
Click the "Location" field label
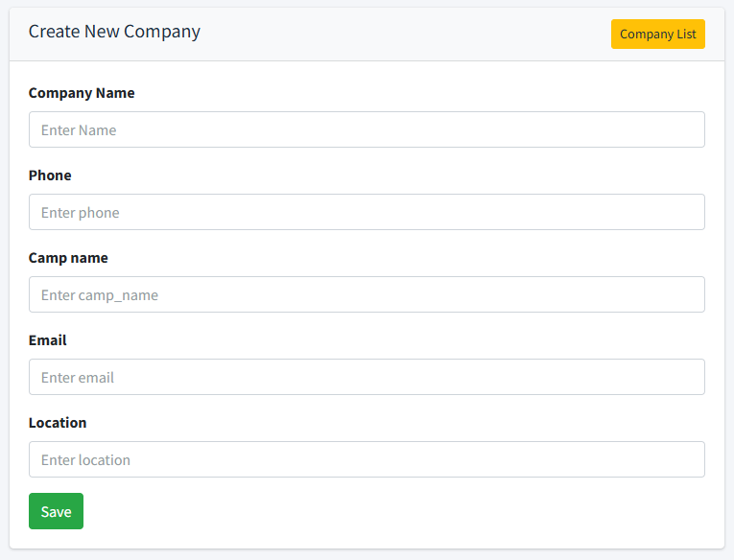point(58,423)
